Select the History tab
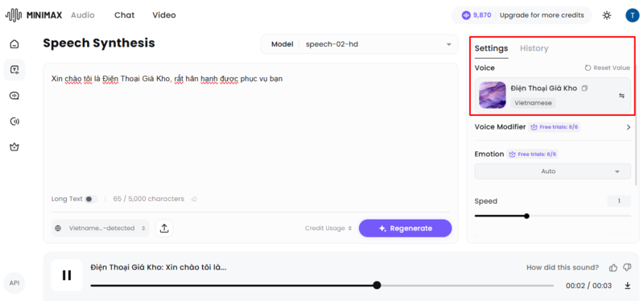This screenshot has width=644, height=301. (x=534, y=48)
